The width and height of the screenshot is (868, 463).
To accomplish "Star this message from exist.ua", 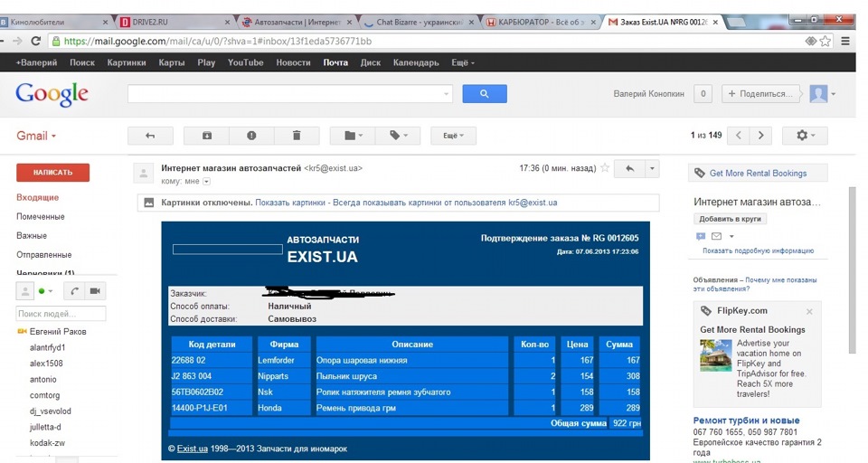I will tap(605, 168).
